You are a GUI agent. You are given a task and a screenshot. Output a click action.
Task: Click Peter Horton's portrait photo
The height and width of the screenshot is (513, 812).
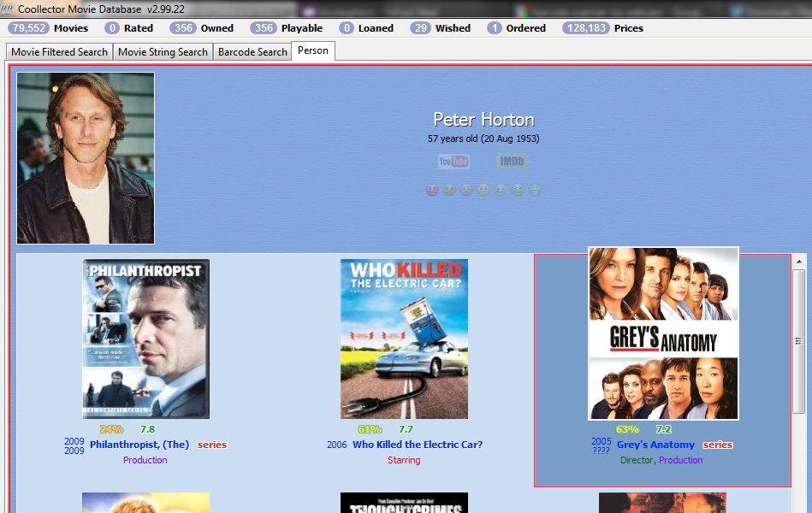pos(86,158)
